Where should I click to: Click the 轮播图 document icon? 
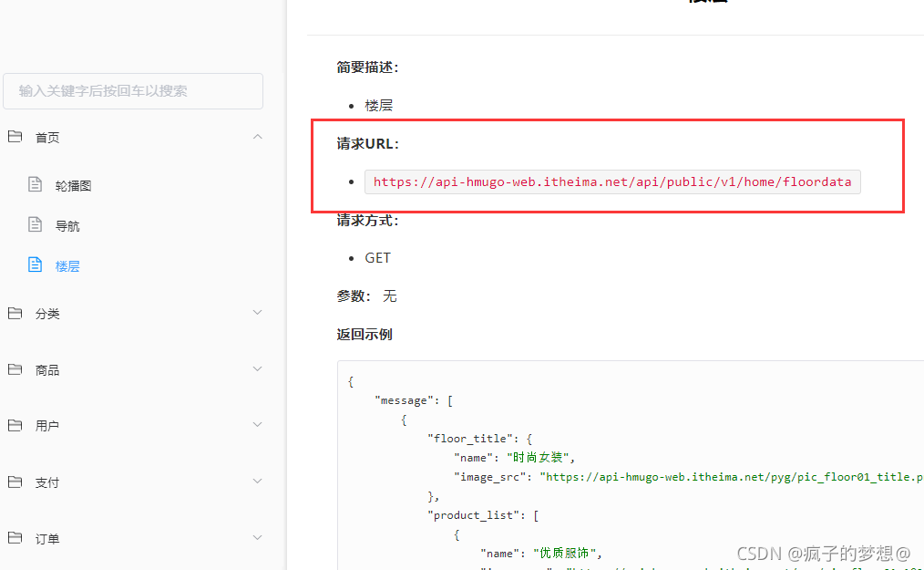point(36,185)
